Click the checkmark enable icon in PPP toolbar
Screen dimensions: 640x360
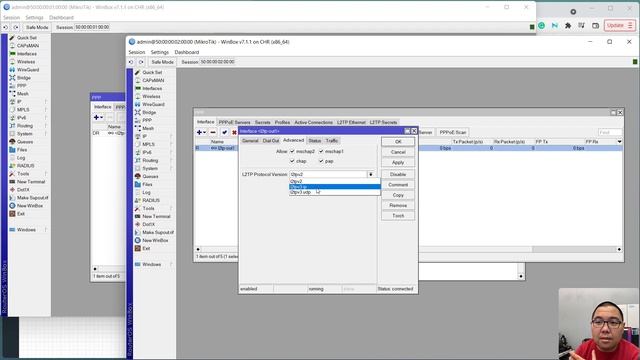click(224, 132)
